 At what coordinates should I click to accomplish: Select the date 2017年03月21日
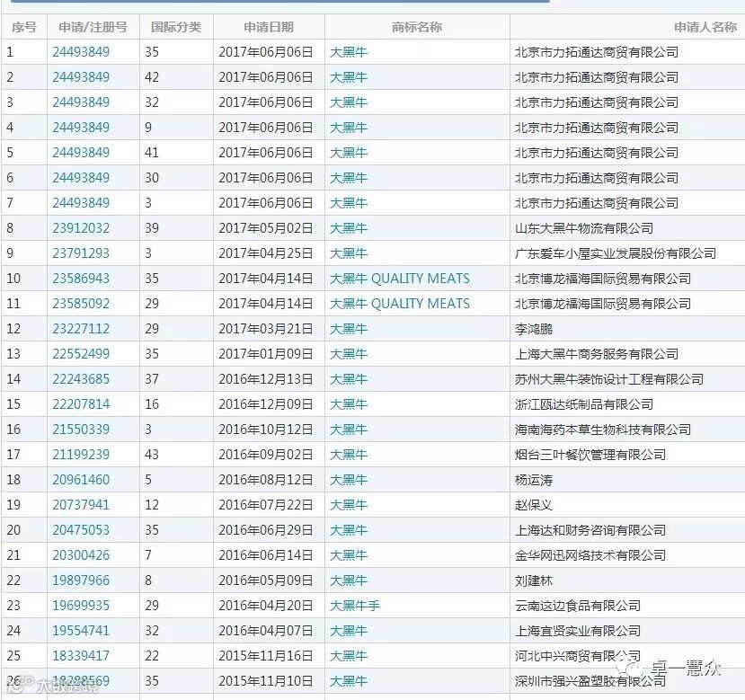(x=266, y=329)
